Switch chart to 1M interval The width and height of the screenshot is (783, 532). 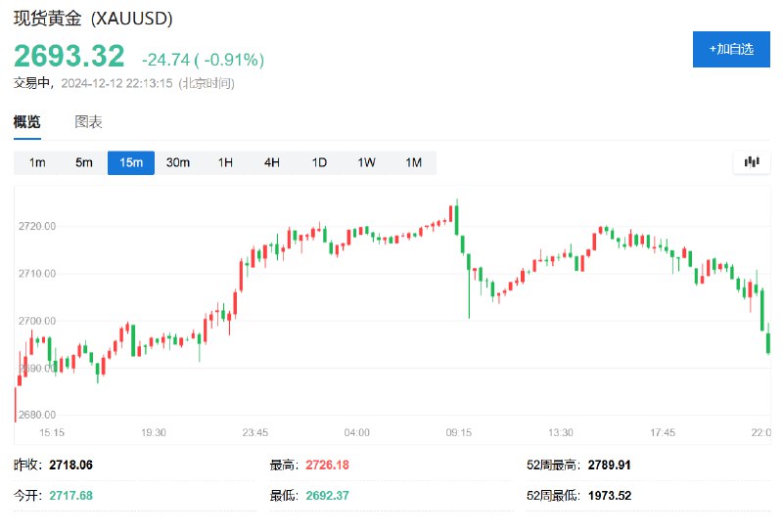tap(413, 162)
